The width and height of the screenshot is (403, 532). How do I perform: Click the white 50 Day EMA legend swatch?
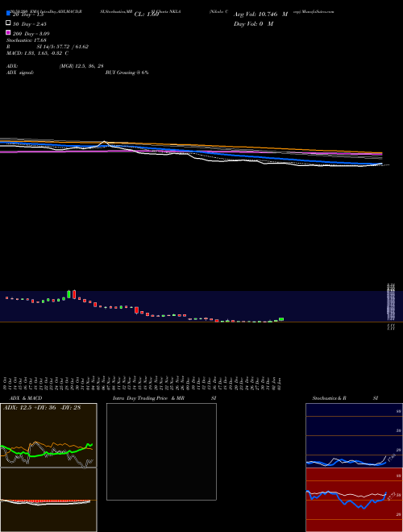[8, 23]
